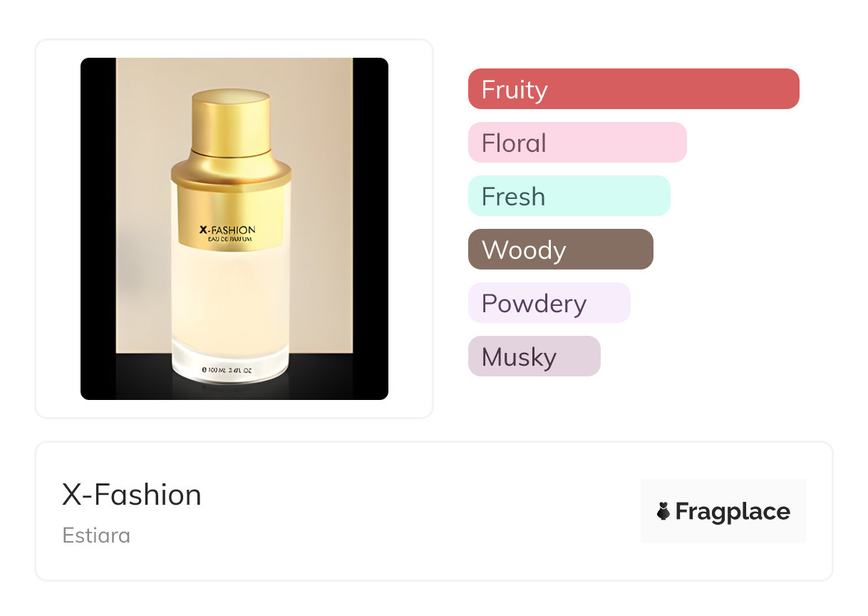This screenshot has width=868, height=616.
Task: Click the X-FASHION label on the bottle
Action: [x=227, y=230]
